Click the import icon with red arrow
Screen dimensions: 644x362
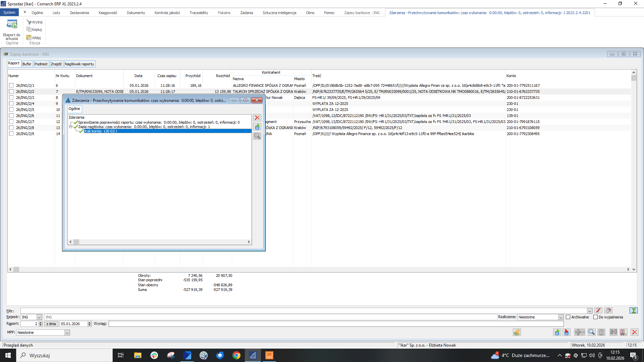click(567, 332)
